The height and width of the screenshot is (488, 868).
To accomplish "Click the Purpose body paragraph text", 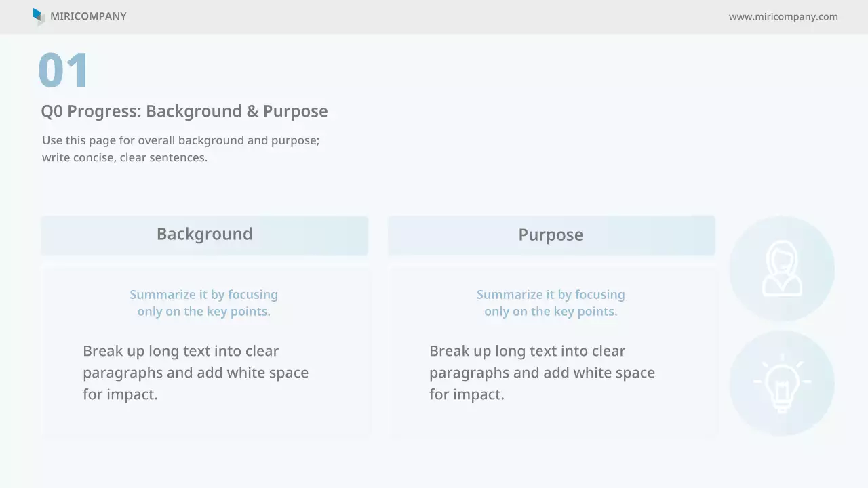I will tap(542, 372).
